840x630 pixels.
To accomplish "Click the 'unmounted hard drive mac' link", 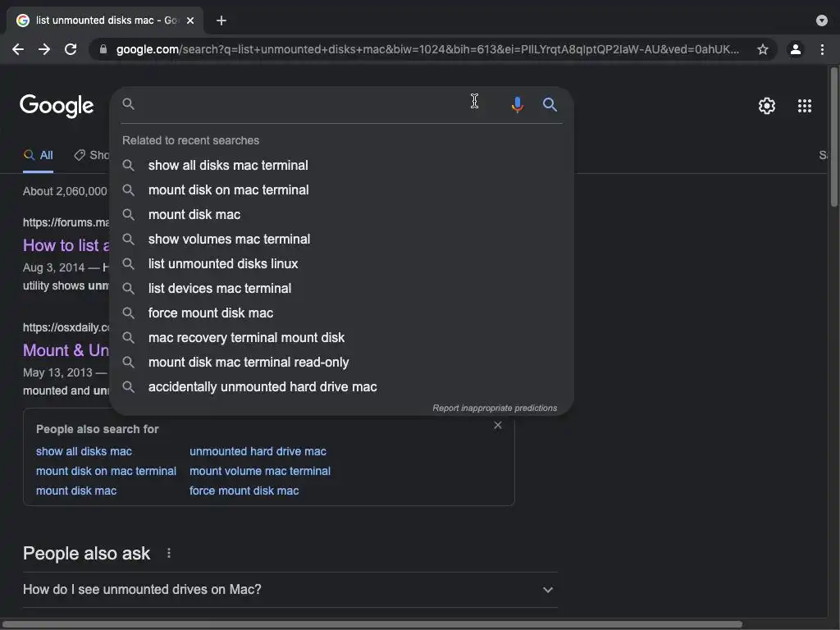I will click(x=258, y=451).
